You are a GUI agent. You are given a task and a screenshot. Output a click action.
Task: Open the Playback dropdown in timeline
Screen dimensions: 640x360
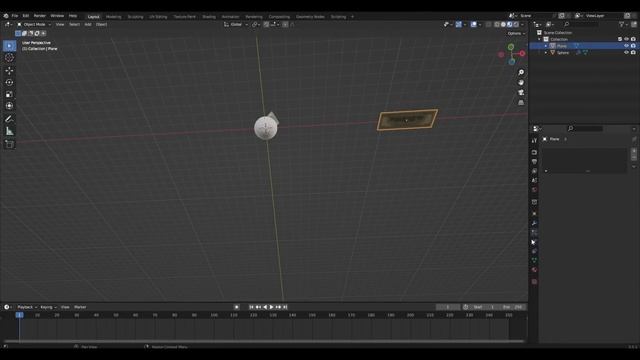[x=27, y=307]
